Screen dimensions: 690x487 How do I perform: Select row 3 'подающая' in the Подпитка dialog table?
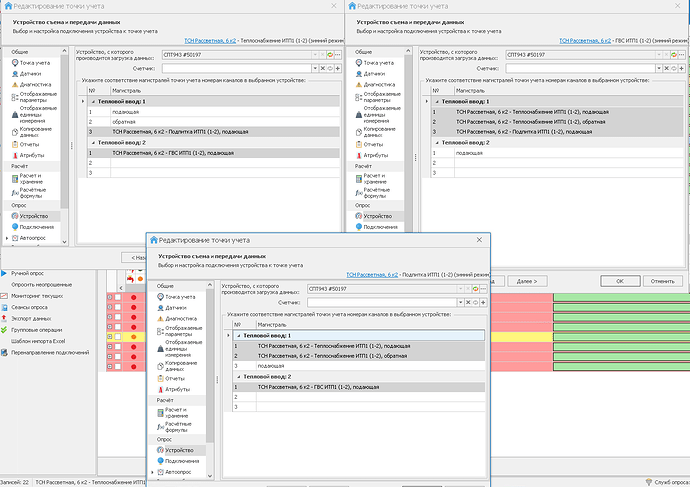359,366
